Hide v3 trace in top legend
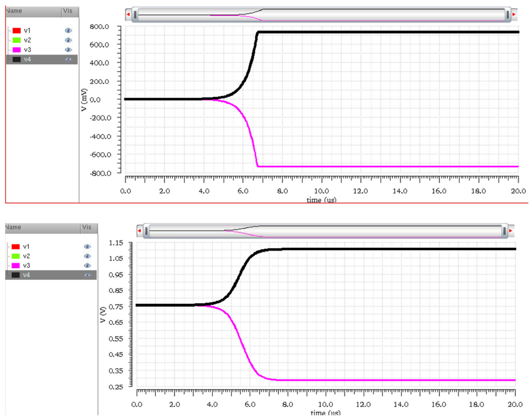 68,50
